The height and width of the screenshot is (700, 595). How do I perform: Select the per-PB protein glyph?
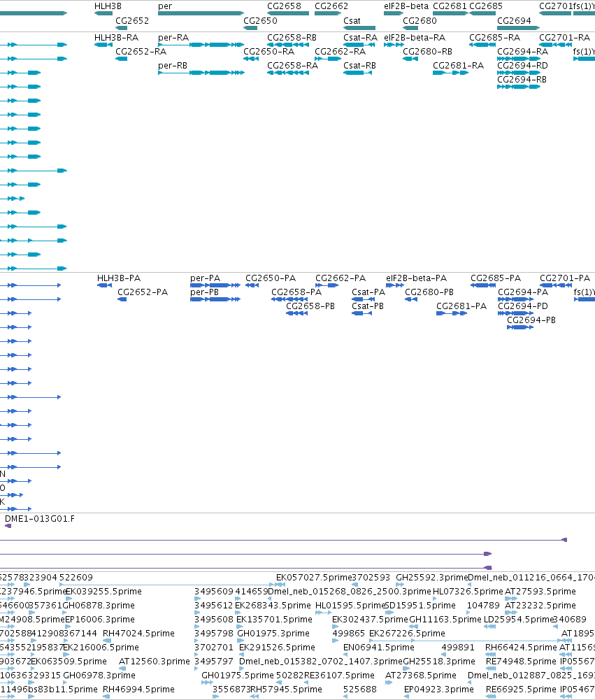[215, 299]
